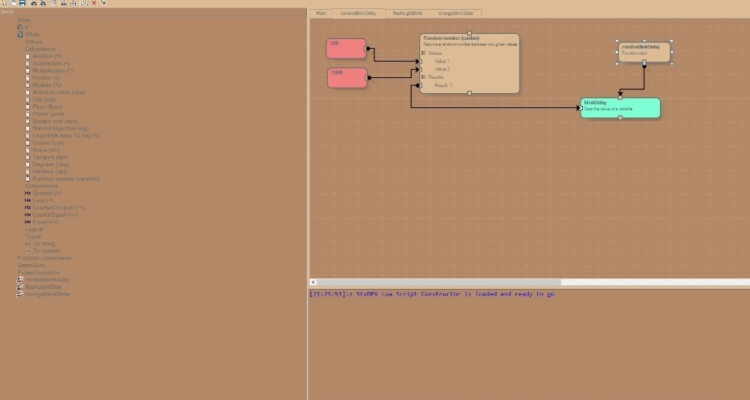Select Random number (random) in the tree
Viewport: 750px width, 400px height.
(66, 178)
